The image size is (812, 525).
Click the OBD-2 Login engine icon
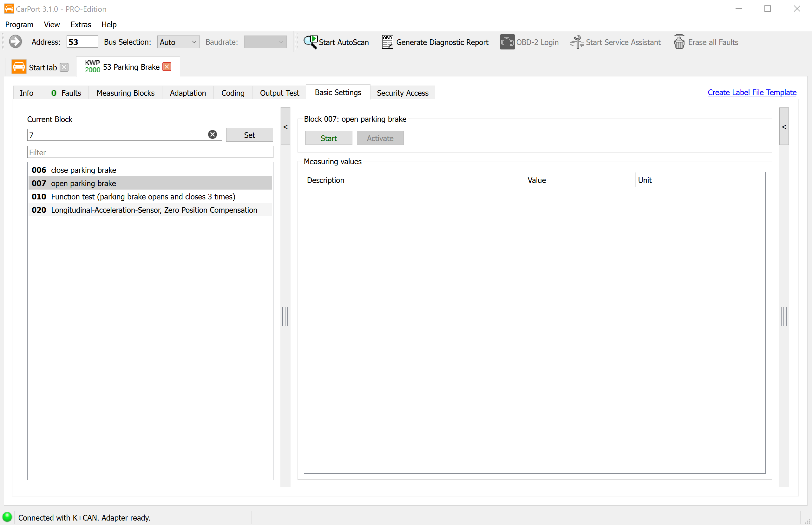(x=507, y=42)
